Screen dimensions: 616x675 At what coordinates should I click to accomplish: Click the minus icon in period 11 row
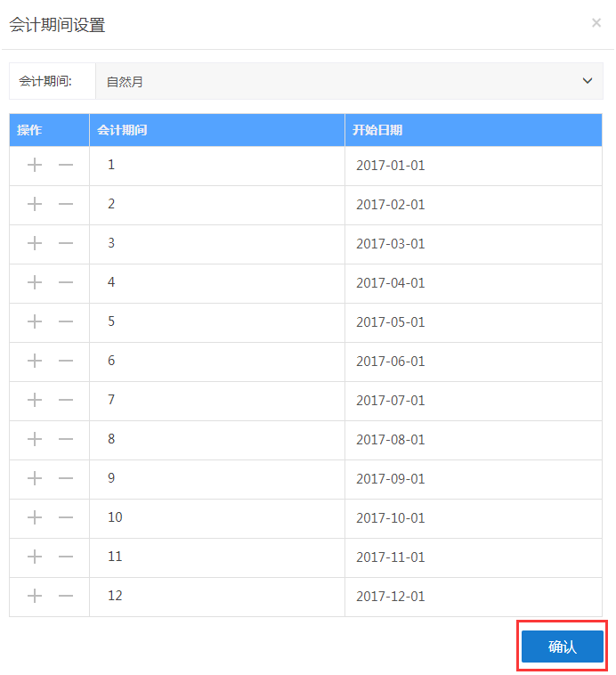click(66, 557)
